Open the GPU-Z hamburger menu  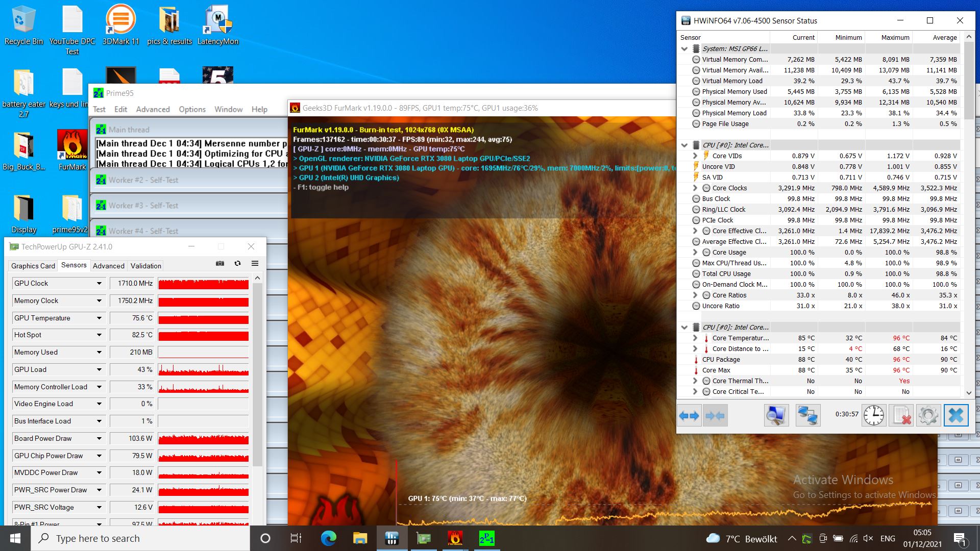255,263
